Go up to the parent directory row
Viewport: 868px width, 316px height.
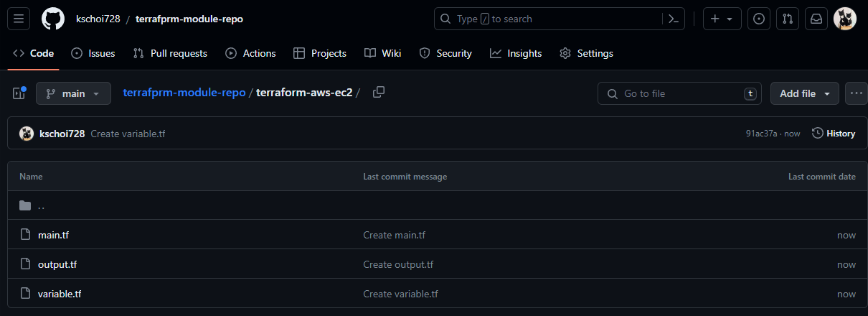point(438,205)
